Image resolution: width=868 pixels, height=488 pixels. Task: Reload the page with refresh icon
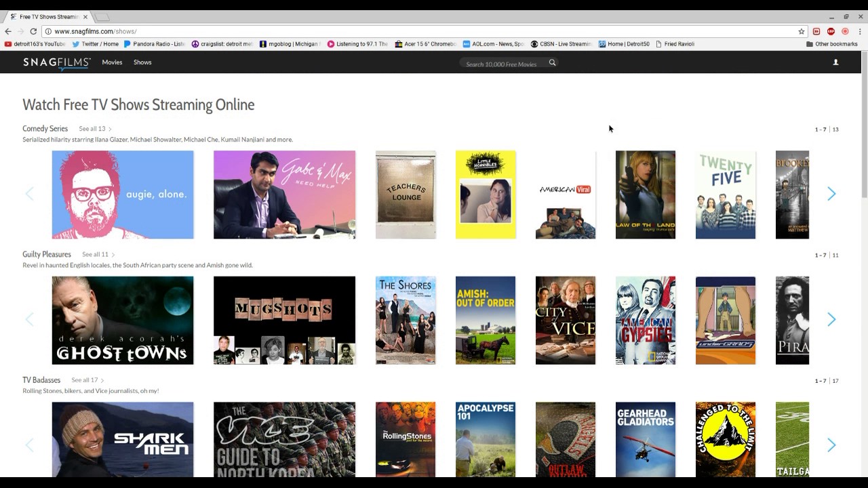[33, 31]
